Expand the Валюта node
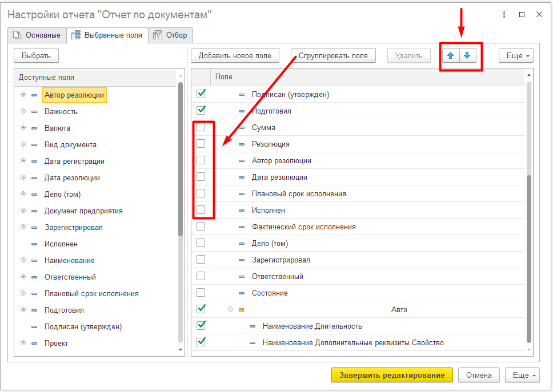This screenshot has height=392, width=553. (23, 128)
